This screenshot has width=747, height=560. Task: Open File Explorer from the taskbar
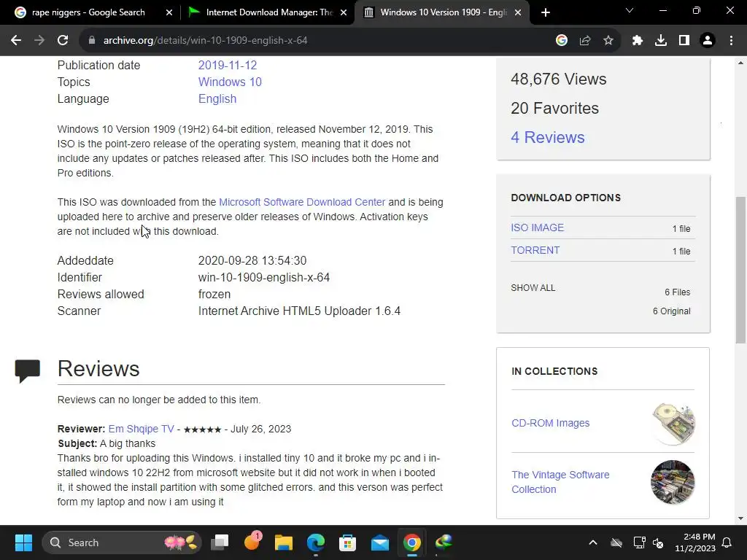[x=284, y=542]
